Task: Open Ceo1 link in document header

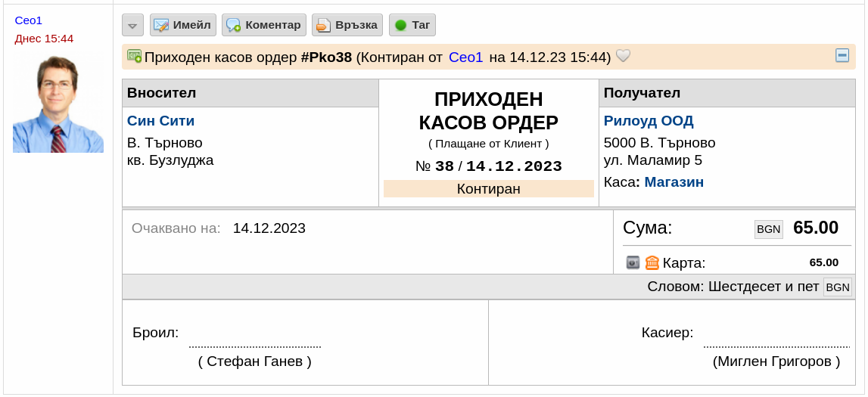Action: point(465,57)
